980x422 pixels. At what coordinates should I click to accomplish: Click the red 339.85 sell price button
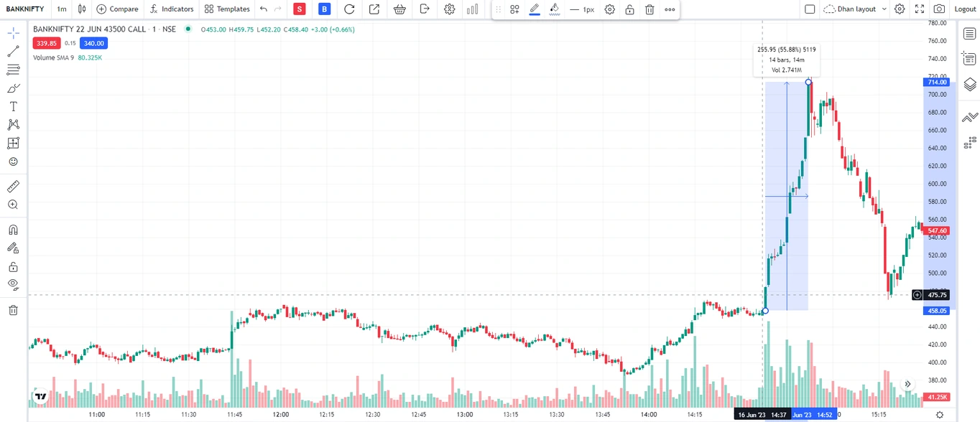(x=47, y=43)
